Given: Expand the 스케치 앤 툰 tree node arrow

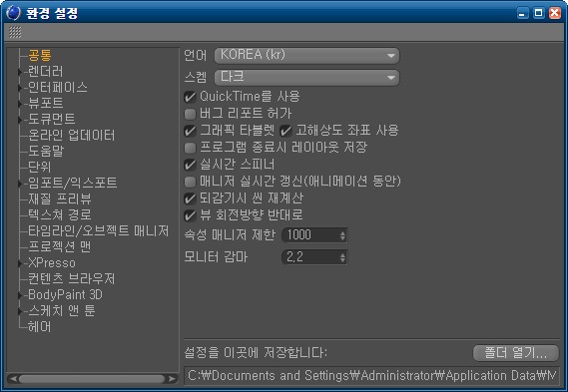Looking at the screenshot, I should tap(20, 311).
